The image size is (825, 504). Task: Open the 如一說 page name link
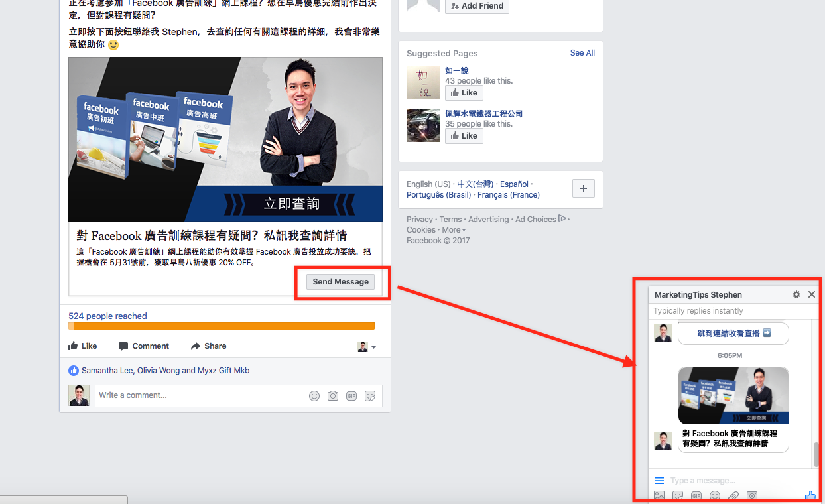456,71
